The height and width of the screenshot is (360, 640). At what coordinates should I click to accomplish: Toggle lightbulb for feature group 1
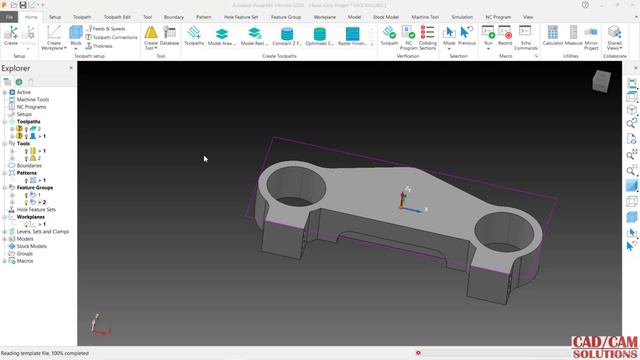click(26, 195)
